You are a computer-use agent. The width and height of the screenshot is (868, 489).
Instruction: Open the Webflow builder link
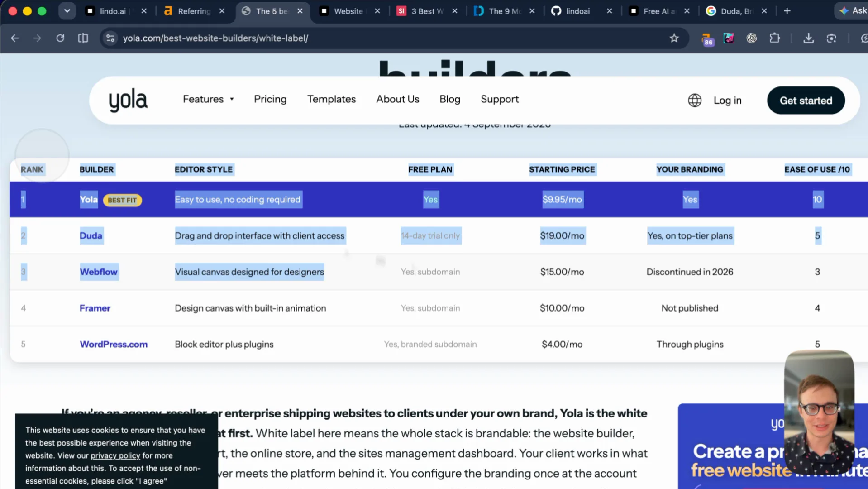pyautogui.click(x=99, y=272)
